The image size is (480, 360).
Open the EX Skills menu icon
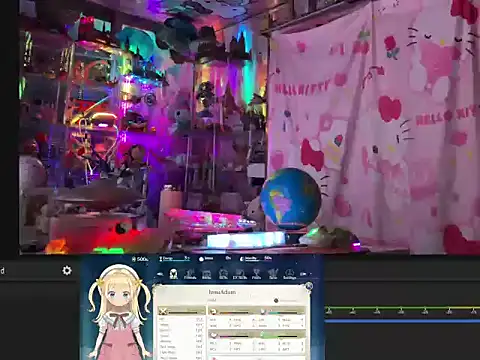[240, 274]
